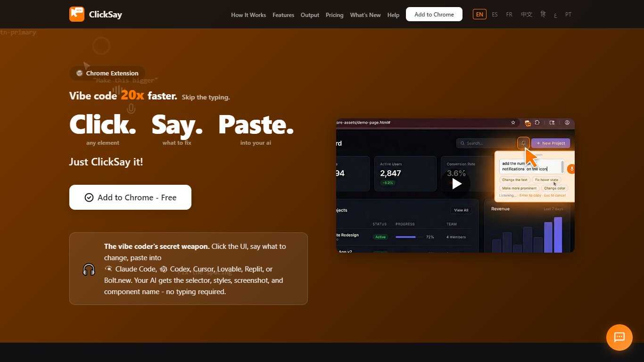Screen dimensions: 644x362
Task: Click the notification bell in demo video
Action: click(x=523, y=143)
